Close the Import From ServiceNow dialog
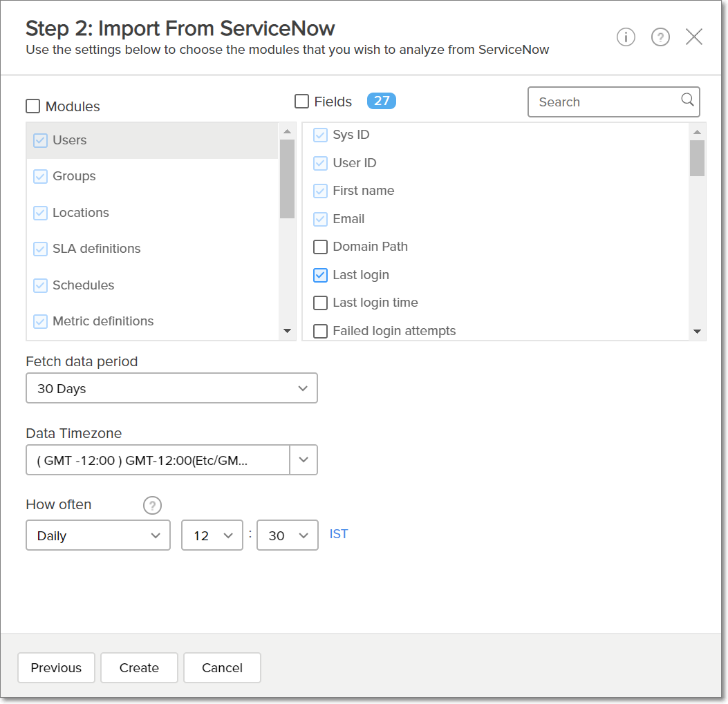 (x=694, y=37)
